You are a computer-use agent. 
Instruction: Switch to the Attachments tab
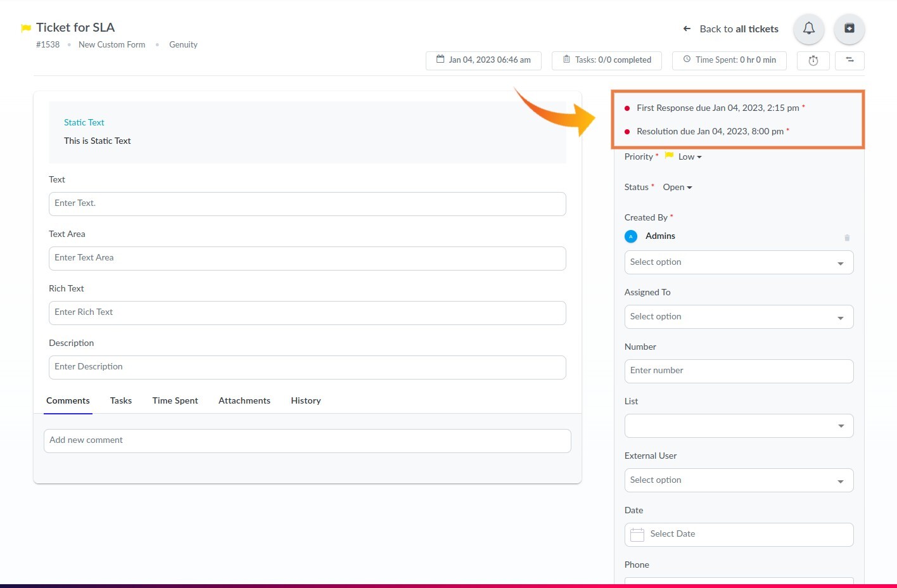(245, 401)
